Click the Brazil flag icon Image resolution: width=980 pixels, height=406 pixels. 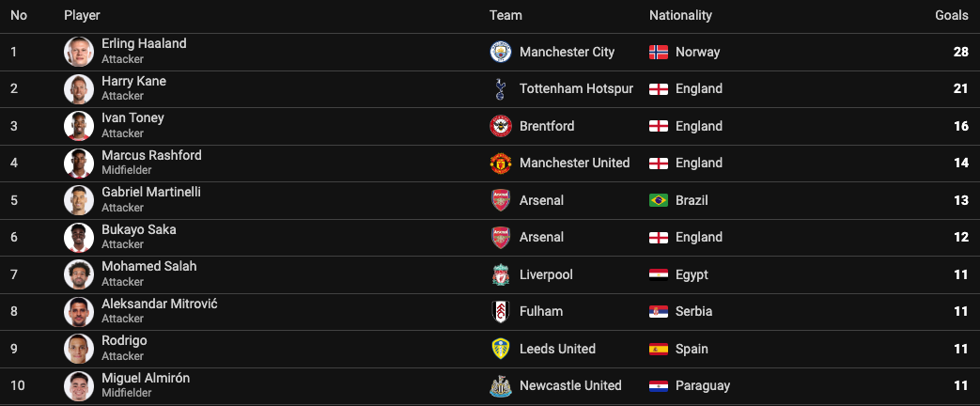(x=658, y=200)
